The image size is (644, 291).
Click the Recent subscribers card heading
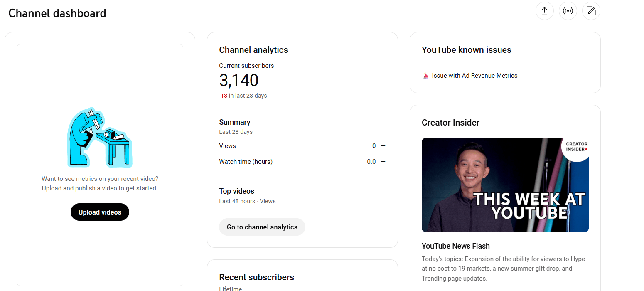pos(256,277)
